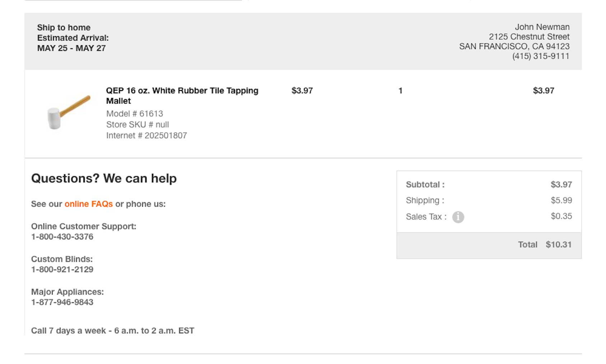Viewport: 606px width, 364px height.
Task: Call the Major Appliances phone number
Action: coord(62,302)
